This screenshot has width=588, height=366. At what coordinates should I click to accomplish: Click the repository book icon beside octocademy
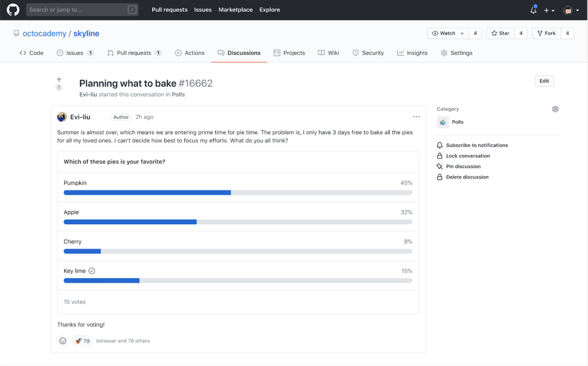(x=16, y=33)
